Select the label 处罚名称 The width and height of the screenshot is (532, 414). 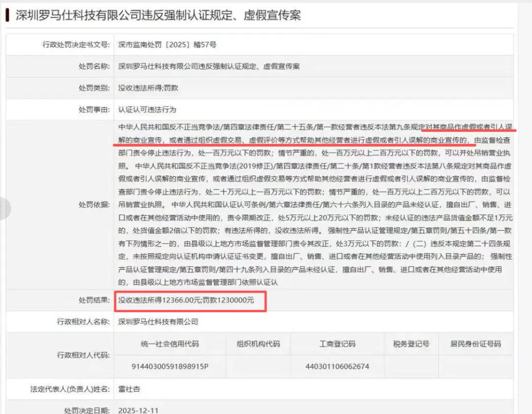point(94,66)
